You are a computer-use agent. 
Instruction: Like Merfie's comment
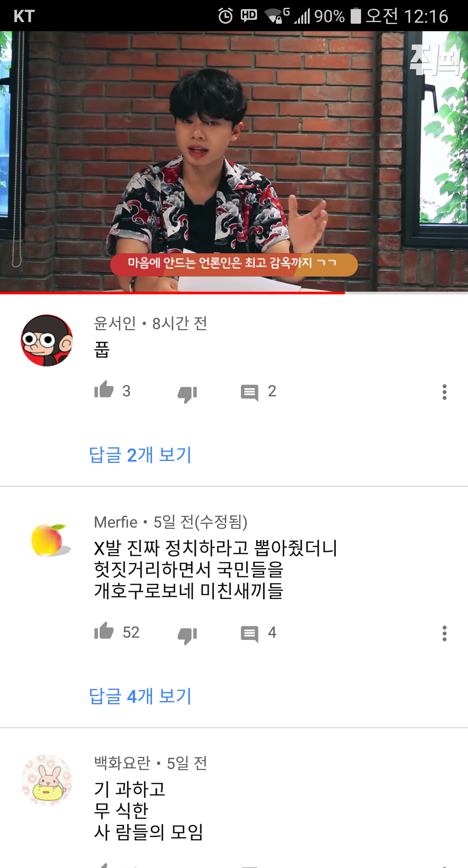click(x=104, y=632)
